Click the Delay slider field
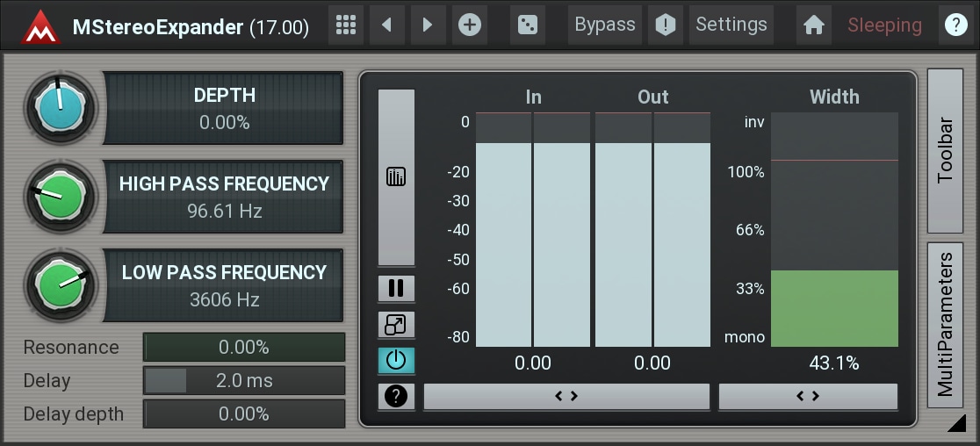Screen dimensions: 980x446 [244, 380]
